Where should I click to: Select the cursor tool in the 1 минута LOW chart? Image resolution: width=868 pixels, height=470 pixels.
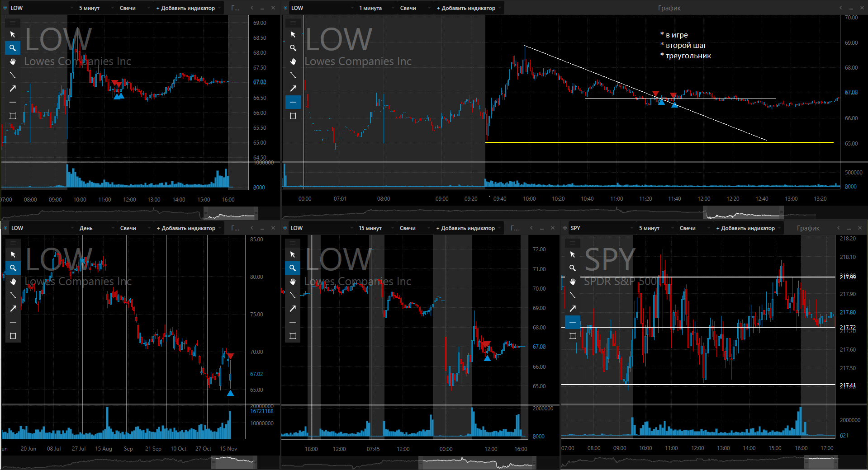coord(293,34)
